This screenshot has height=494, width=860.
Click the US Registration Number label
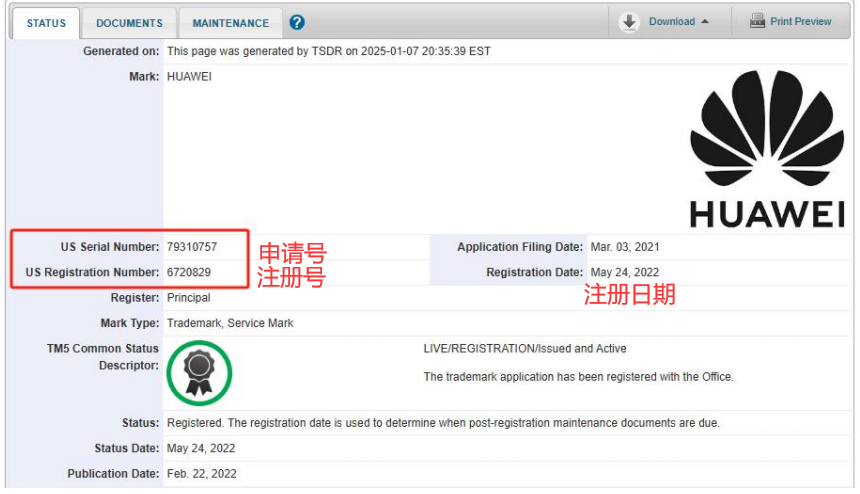92,272
